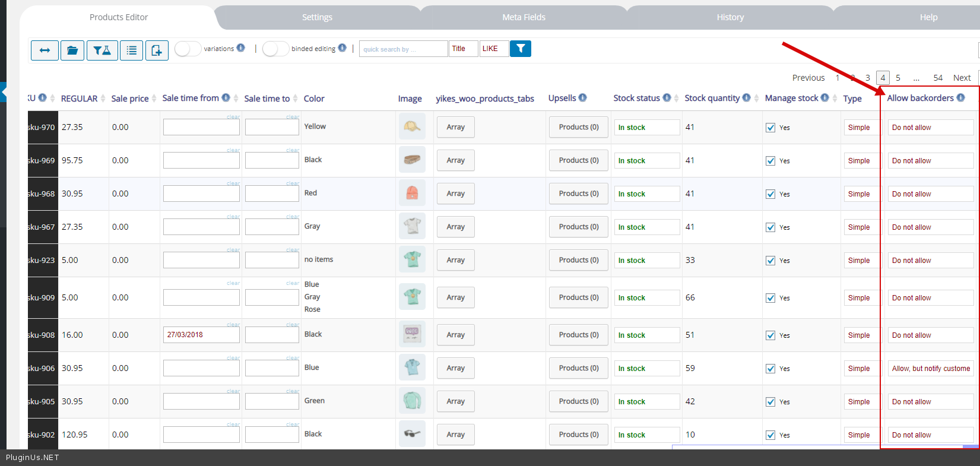Click the list view toolbar icon
The image size is (980, 466).
point(131,50)
